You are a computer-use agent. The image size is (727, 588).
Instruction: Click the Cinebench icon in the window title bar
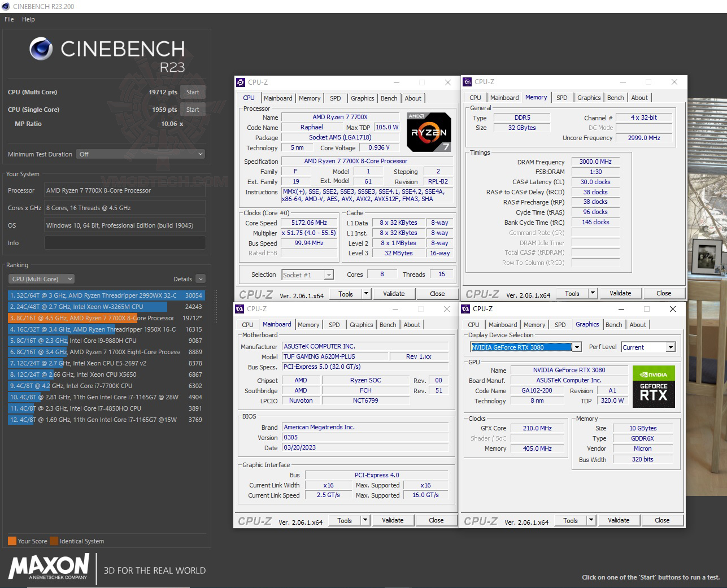(6, 6)
